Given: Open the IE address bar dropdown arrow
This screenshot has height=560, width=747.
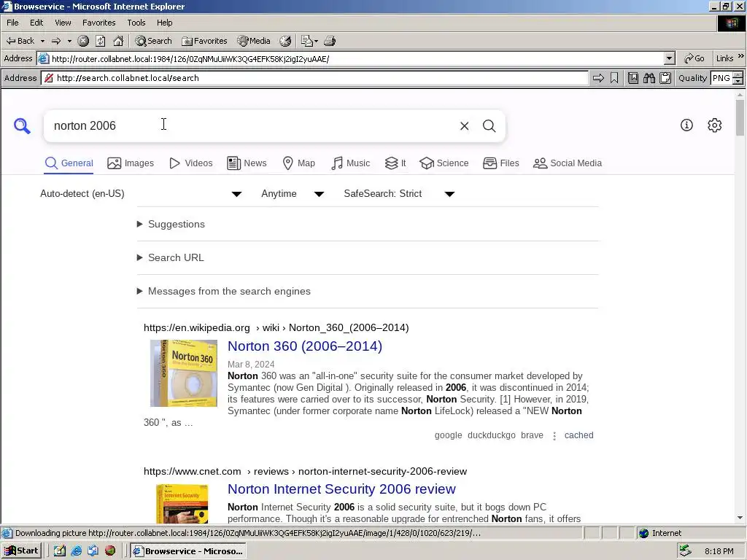Looking at the screenshot, I should (x=670, y=58).
